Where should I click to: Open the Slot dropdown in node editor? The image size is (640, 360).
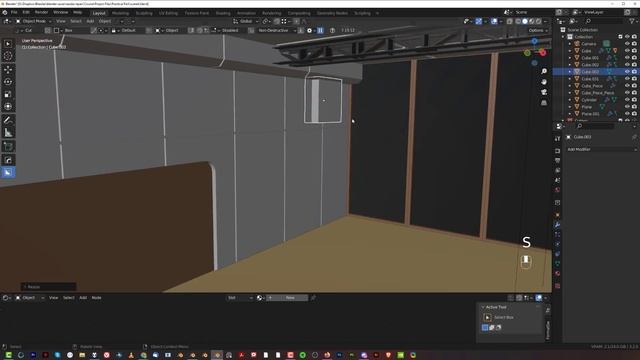(x=240, y=298)
